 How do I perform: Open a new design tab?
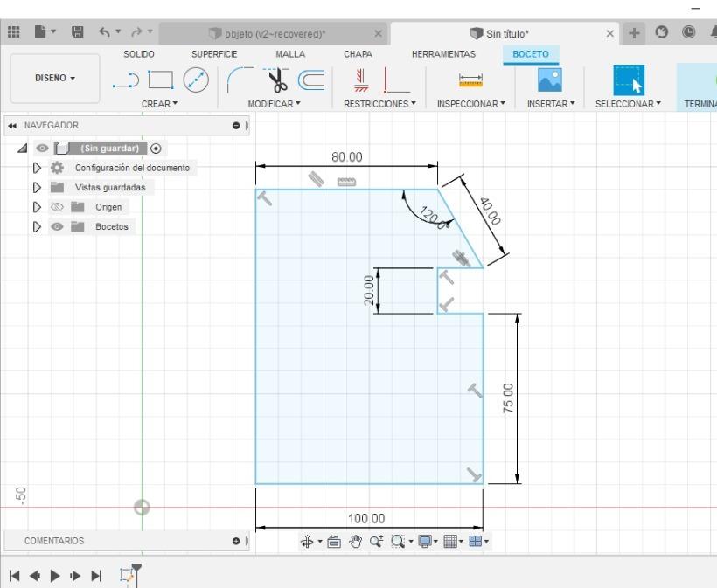[634, 33]
